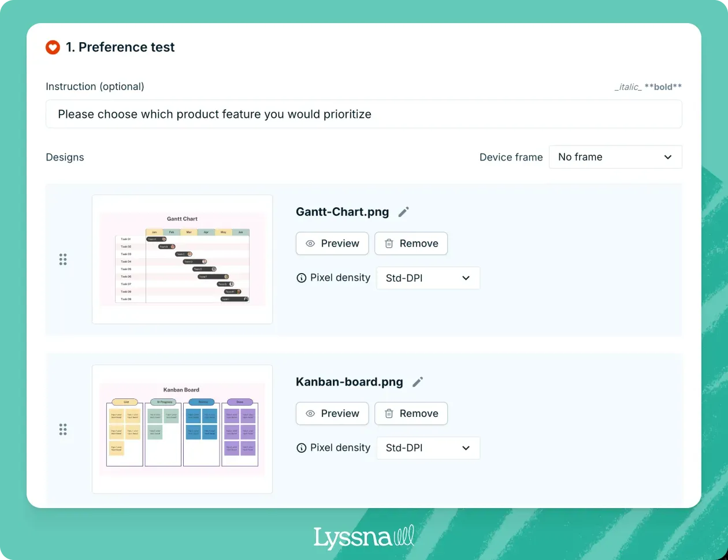
Task: Click the pencil icon to rename Kanban-board.png
Action: coord(417,382)
